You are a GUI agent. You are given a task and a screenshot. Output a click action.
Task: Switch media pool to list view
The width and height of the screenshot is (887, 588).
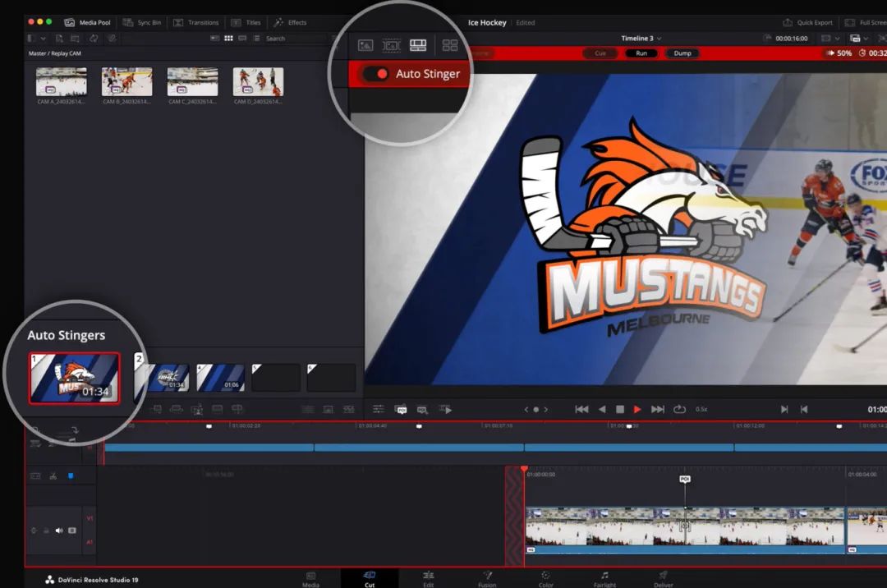(x=256, y=39)
